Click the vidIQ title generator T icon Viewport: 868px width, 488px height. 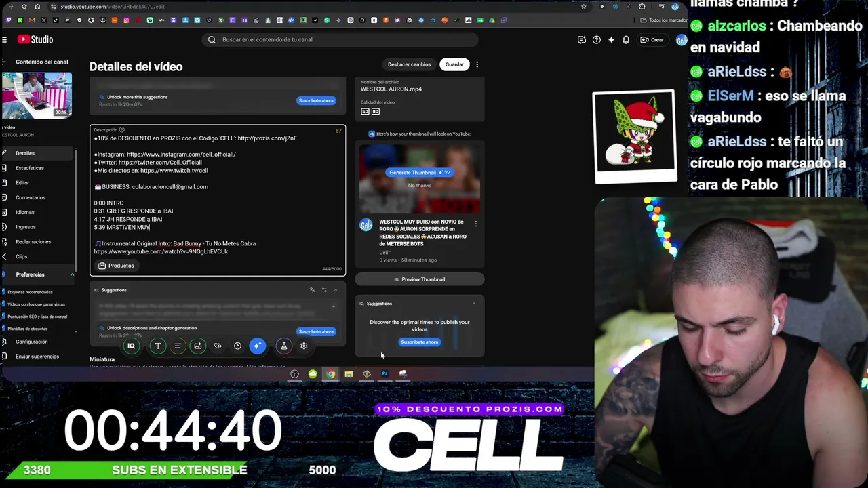pyautogui.click(x=158, y=346)
